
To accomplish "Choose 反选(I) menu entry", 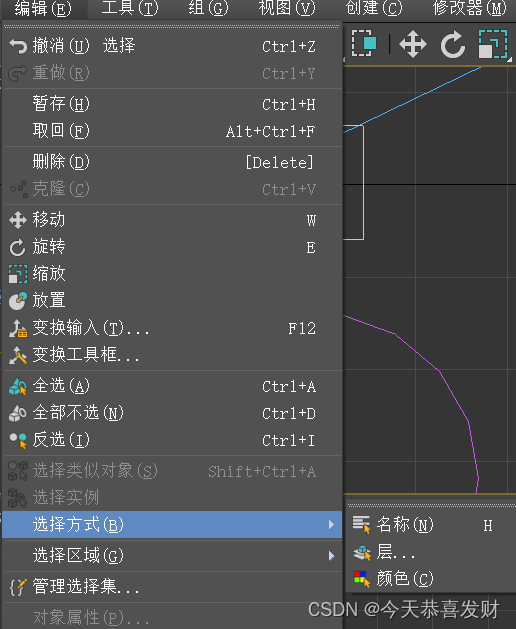I will coord(172,440).
